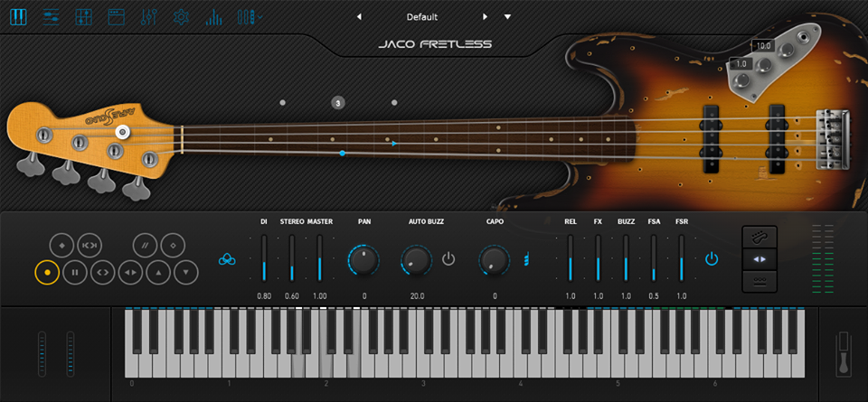868x402 pixels.
Task: Open the bar chart spectrum icon
Action: click(213, 17)
